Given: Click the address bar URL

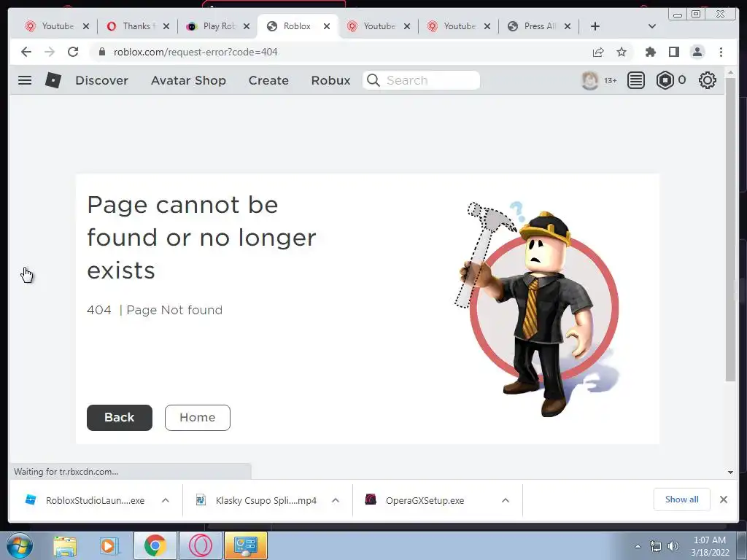Looking at the screenshot, I should point(196,52).
